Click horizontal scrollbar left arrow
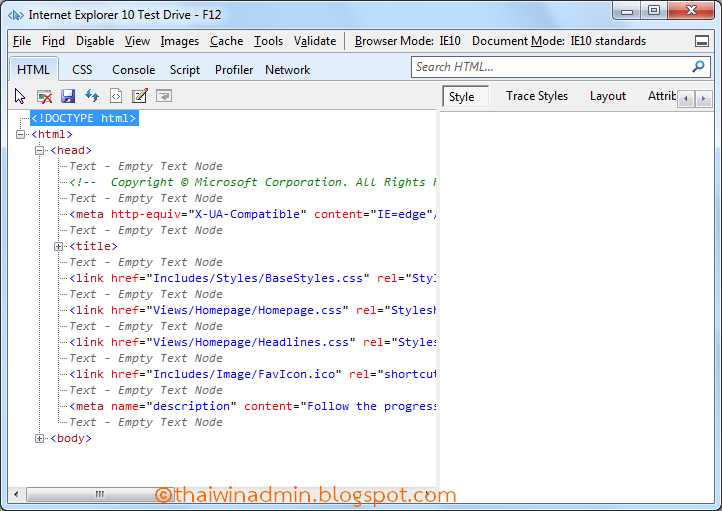Image resolution: width=722 pixels, height=511 pixels. point(17,495)
